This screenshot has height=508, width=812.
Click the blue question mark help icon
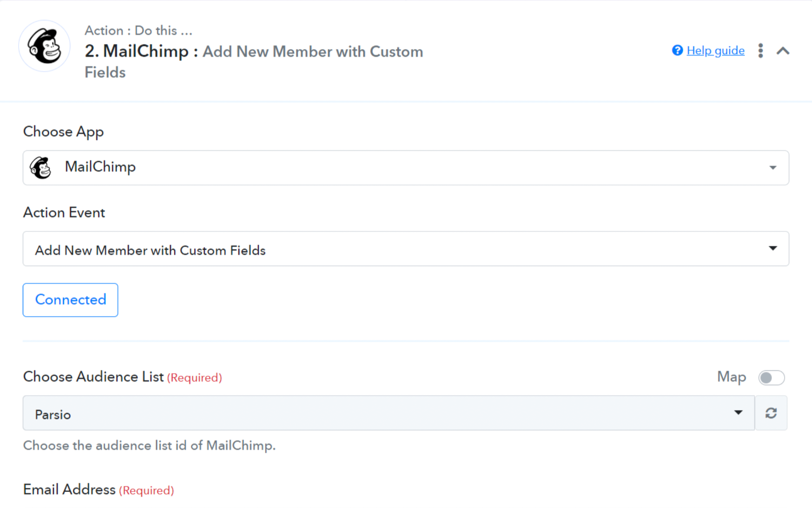tap(677, 50)
